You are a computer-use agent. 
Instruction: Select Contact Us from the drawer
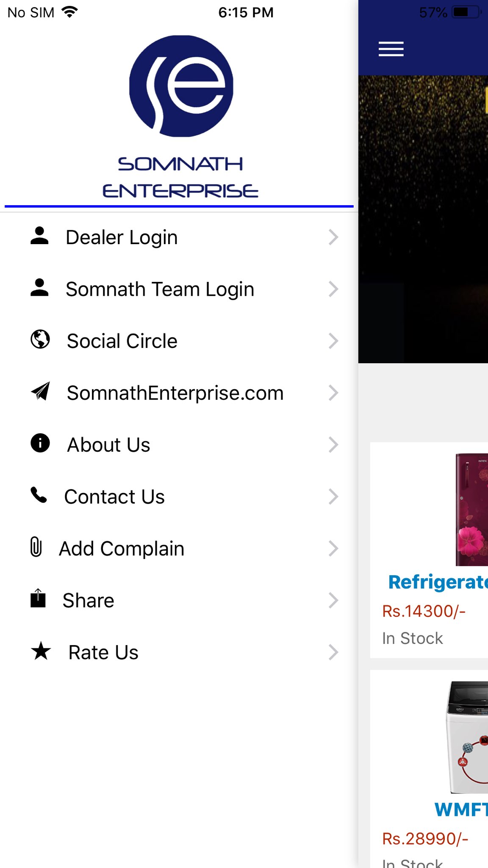tap(179, 497)
